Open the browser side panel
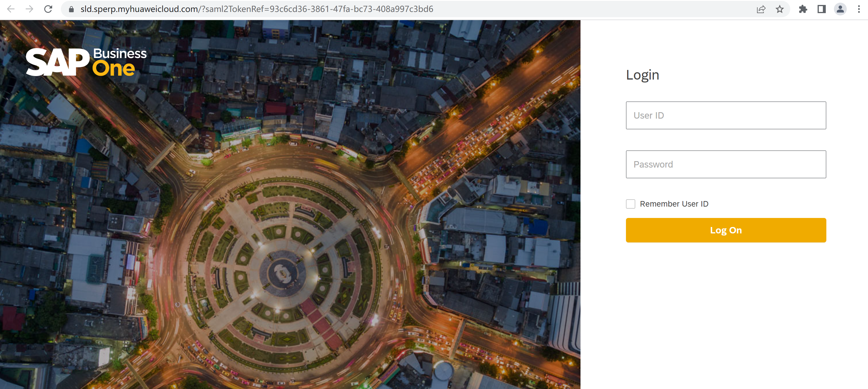Screen dimensions: 868x389 pos(821,9)
